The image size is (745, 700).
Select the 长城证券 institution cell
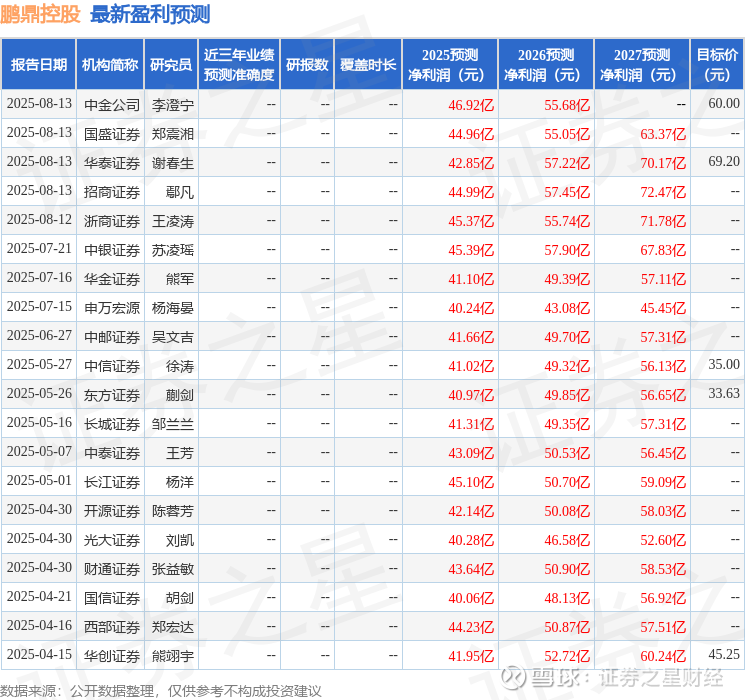112,424
